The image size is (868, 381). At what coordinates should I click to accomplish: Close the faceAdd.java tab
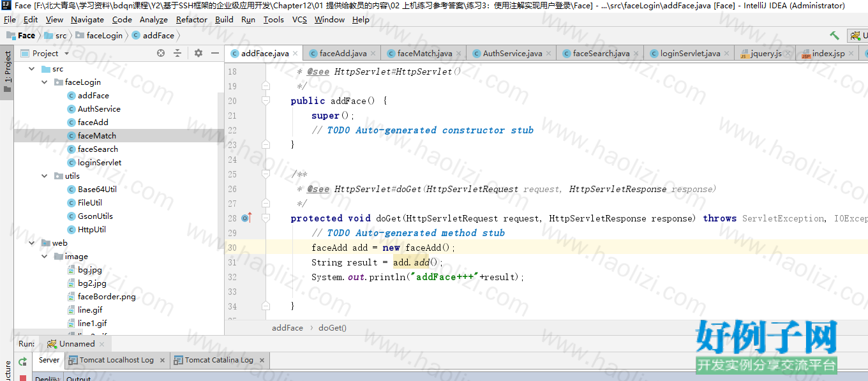click(373, 54)
